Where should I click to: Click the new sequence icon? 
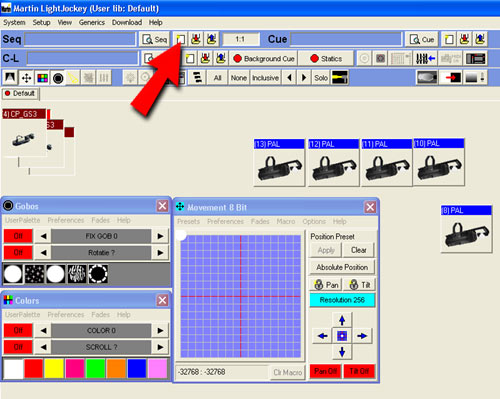181,39
